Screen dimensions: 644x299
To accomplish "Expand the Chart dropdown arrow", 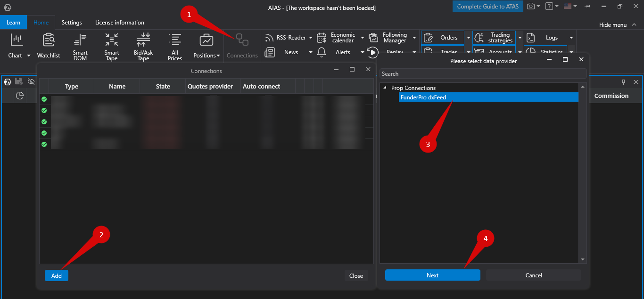I will click(28, 56).
